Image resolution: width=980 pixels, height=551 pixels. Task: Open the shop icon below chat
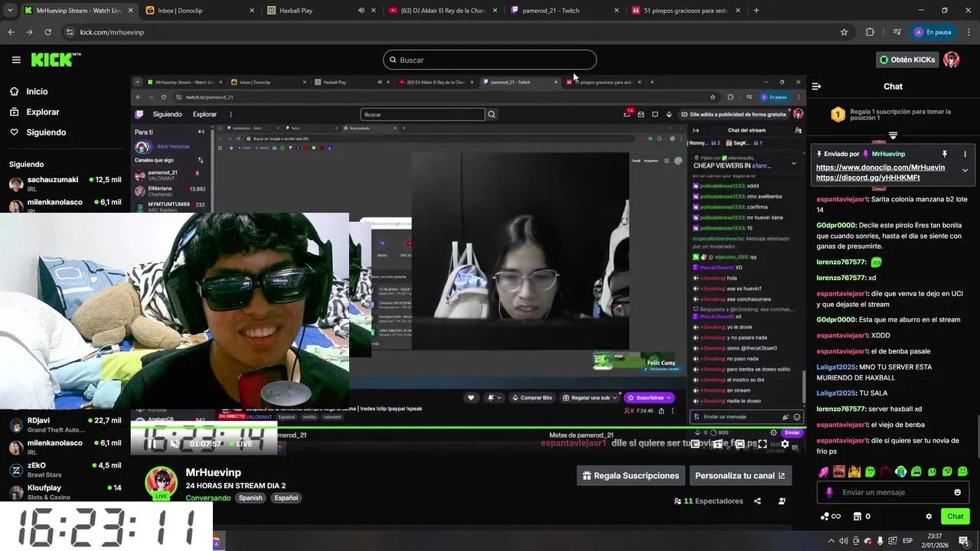tap(857, 517)
